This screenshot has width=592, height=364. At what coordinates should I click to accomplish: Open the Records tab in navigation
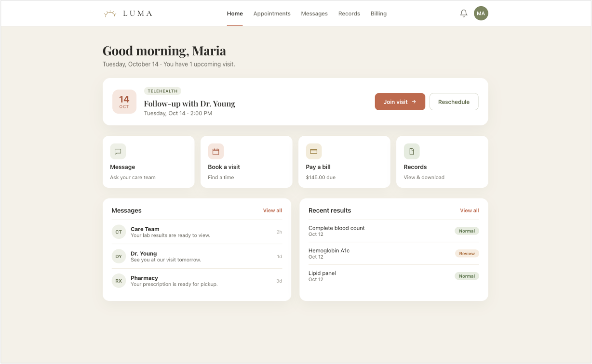(x=349, y=13)
